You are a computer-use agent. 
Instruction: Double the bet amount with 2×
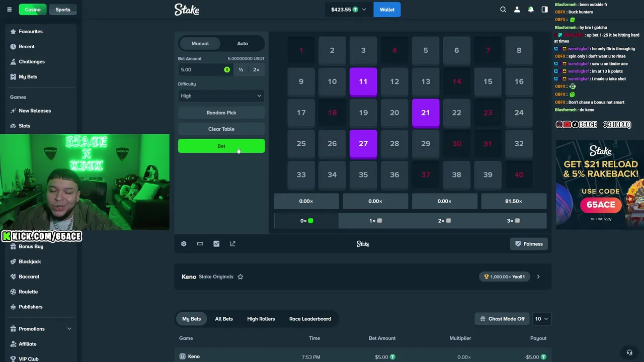[256, 70]
